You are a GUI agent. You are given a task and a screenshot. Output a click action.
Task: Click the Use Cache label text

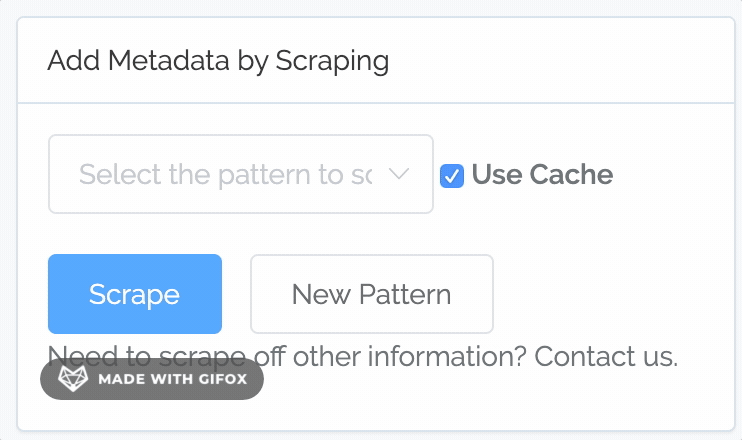[542, 174]
